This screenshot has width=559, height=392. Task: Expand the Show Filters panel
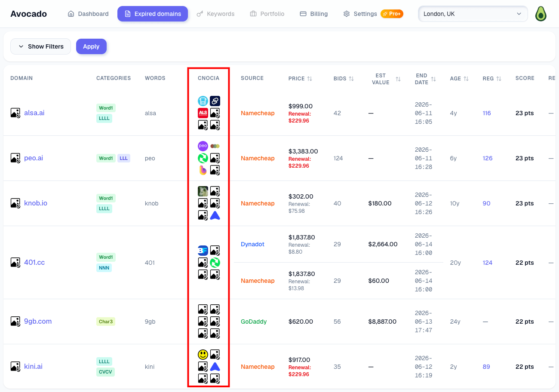(x=40, y=46)
